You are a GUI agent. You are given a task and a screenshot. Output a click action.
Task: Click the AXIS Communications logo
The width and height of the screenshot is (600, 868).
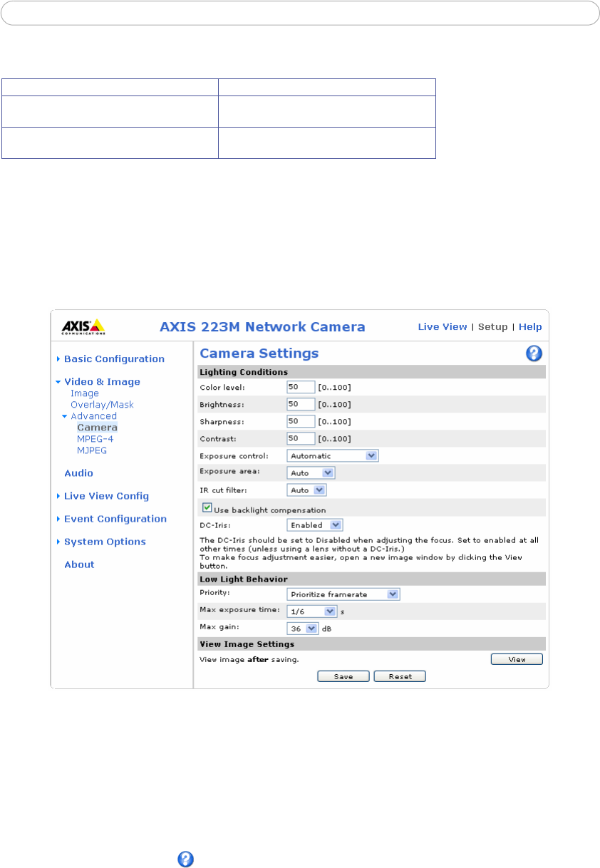point(83,326)
